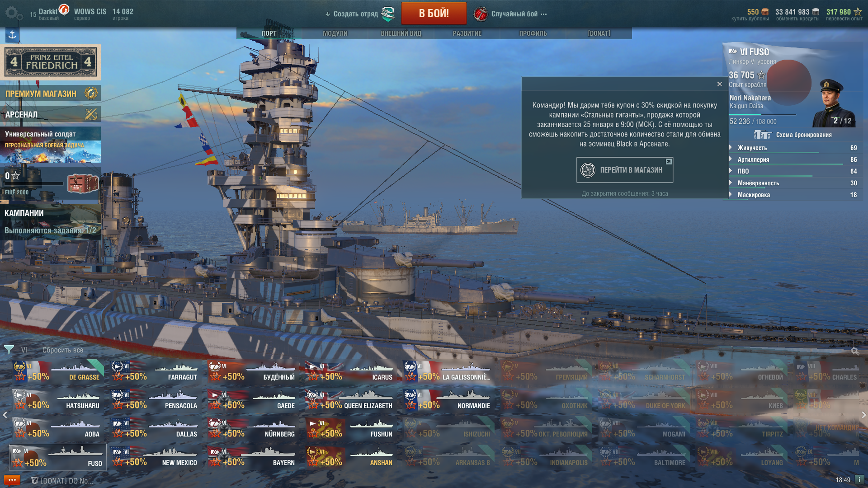Click ПЕРЕЙТИ В МАГАЗИН button
Viewport: 868px width, 488px height.
coord(625,170)
